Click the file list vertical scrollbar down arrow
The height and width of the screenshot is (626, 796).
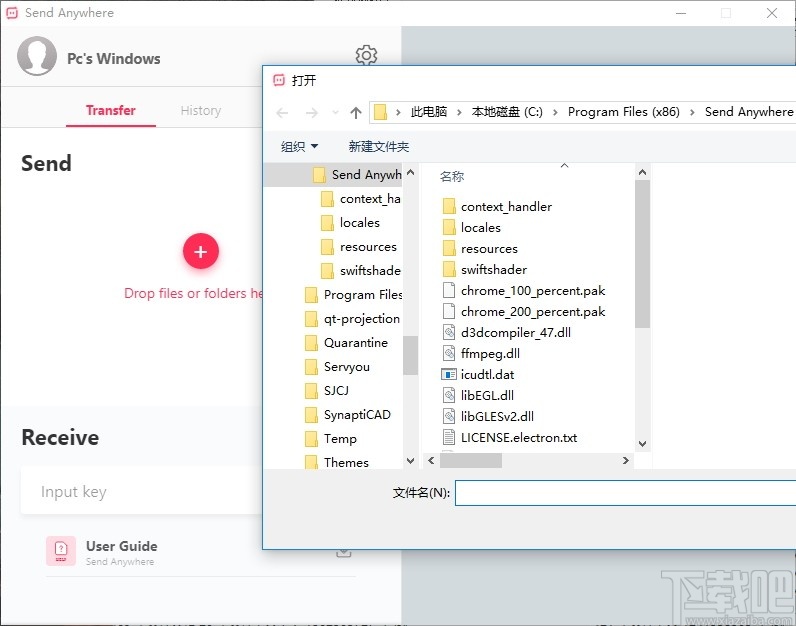click(642, 444)
